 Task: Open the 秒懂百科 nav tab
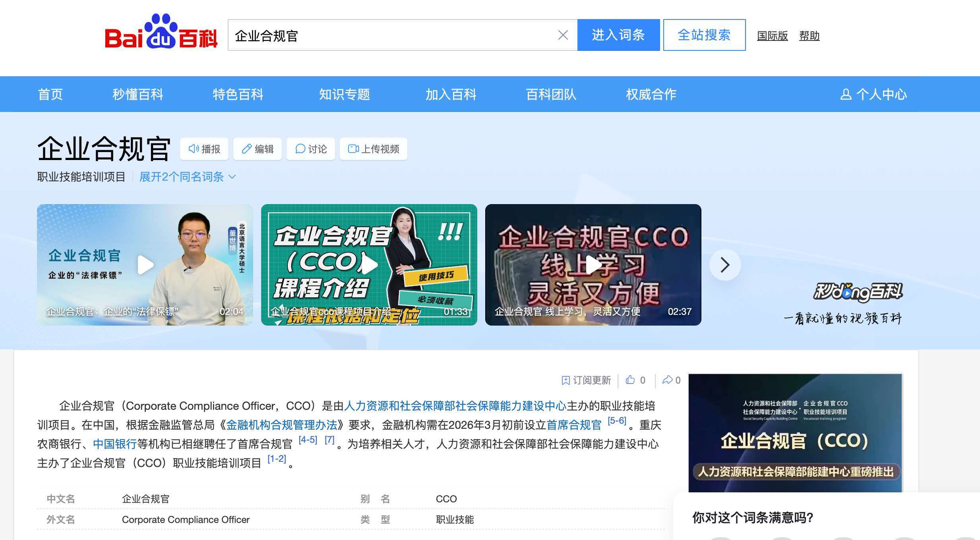[x=138, y=94]
